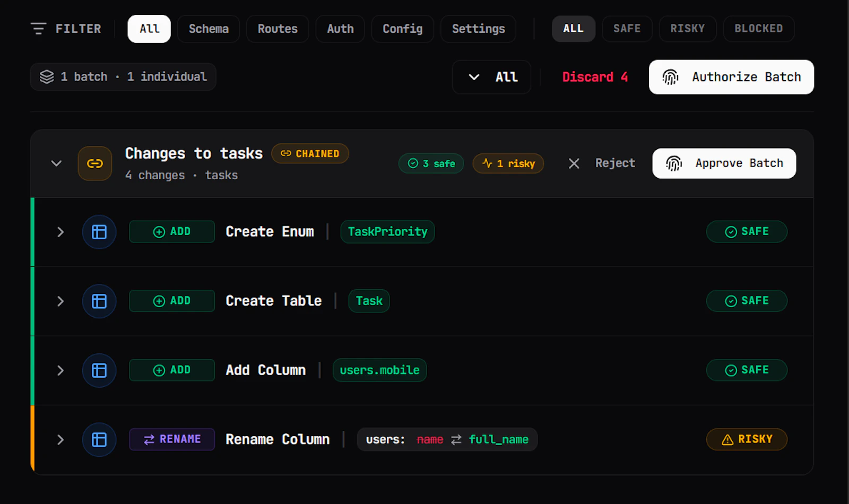Click the CHAINED badge
The width and height of the screenshot is (849, 504).
coord(310,153)
